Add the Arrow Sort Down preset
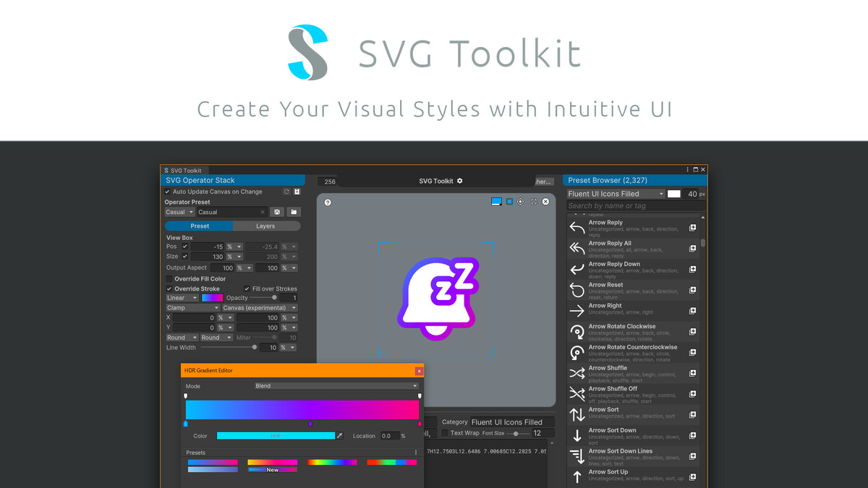Viewport: 868px width, 488px height. [692, 435]
